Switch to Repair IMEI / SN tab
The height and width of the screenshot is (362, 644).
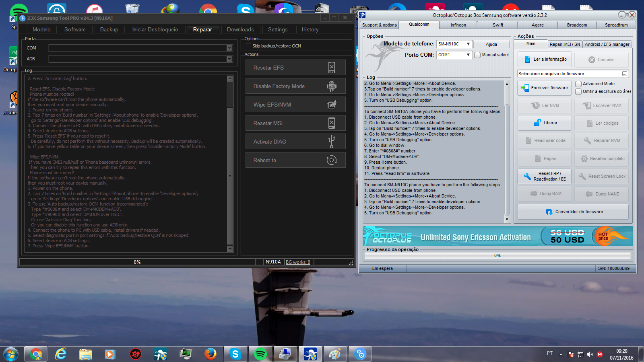pos(565,44)
